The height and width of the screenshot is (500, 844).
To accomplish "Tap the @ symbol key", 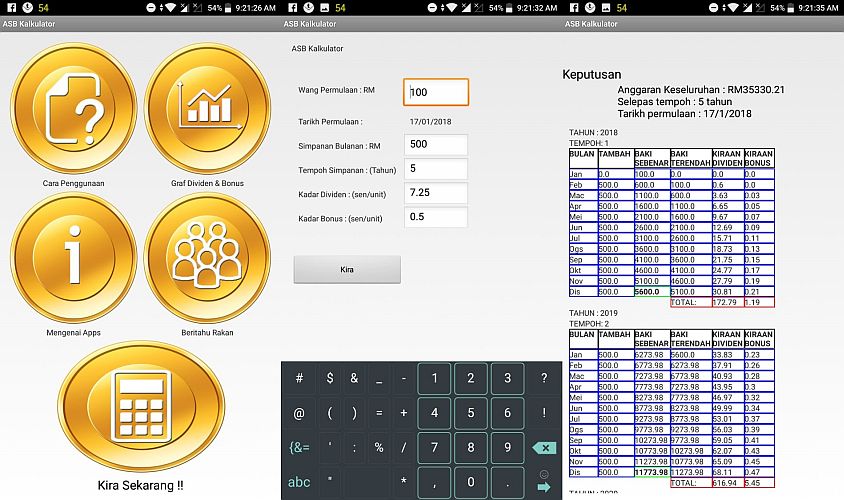I will coord(299,413).
